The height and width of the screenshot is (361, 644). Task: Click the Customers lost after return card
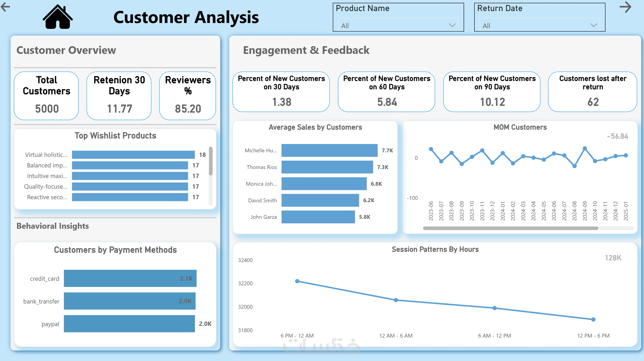[x=593, y=92]
